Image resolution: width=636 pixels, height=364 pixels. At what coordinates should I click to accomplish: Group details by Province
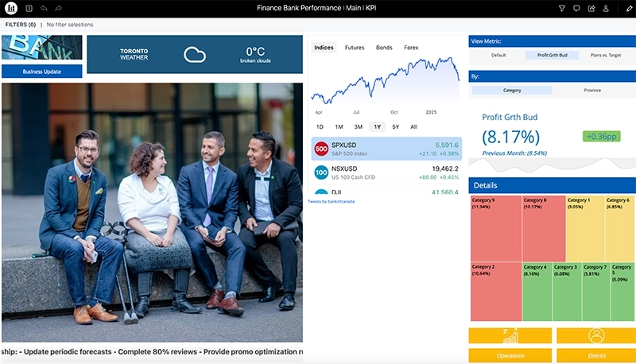592,91
